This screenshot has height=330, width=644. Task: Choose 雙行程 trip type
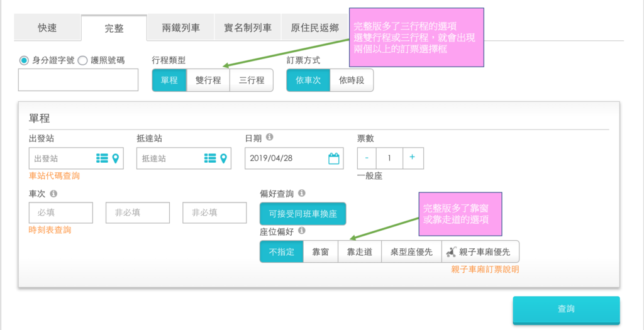(208, 80)
